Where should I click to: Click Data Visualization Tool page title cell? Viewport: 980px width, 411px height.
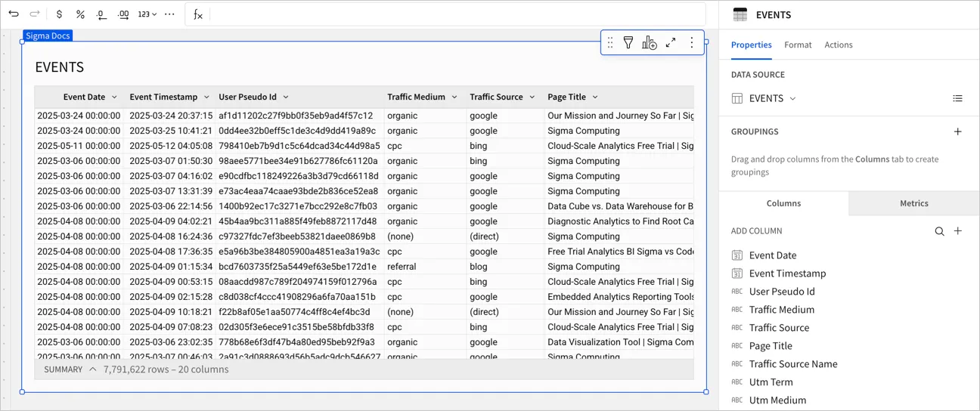620,342
